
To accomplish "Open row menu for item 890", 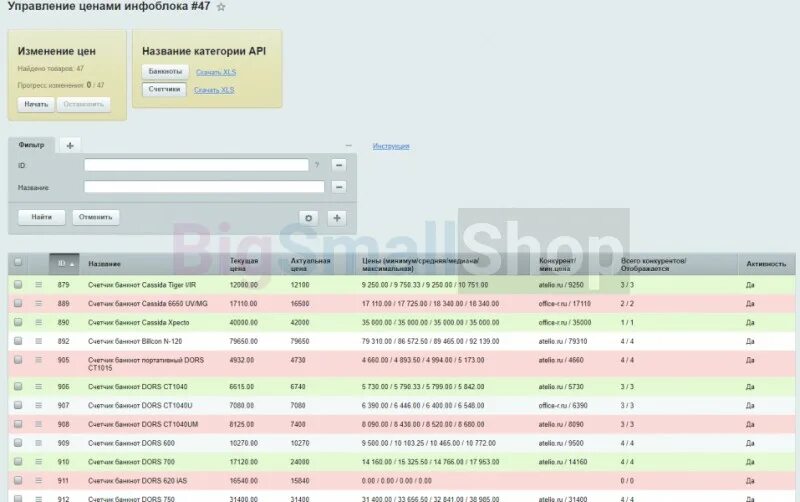I will pyautogui.click(x=39, y=322).
